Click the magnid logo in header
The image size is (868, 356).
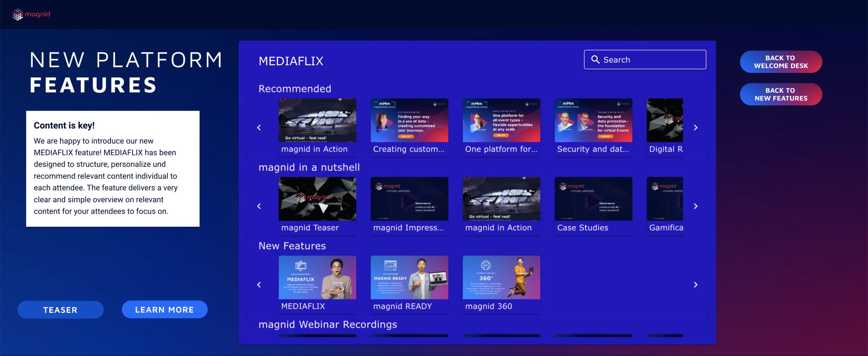pos(31,15)
